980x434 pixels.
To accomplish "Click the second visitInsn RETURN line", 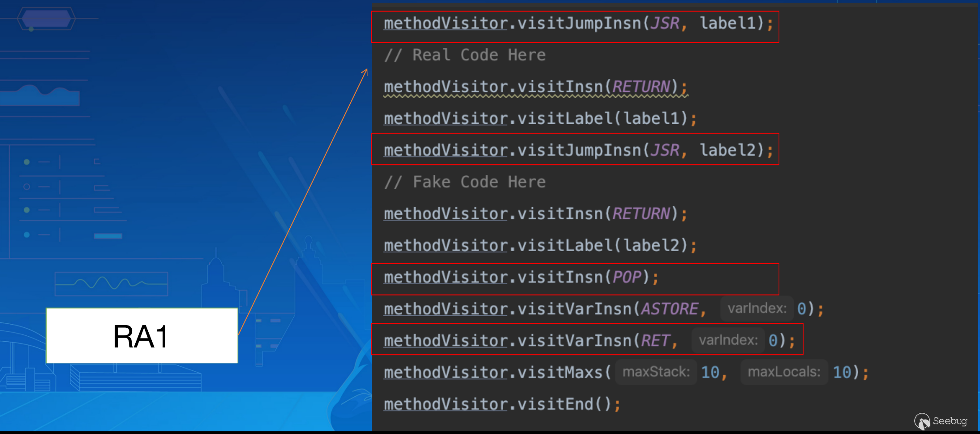I will pyautogui.click(x=535, y=214).
